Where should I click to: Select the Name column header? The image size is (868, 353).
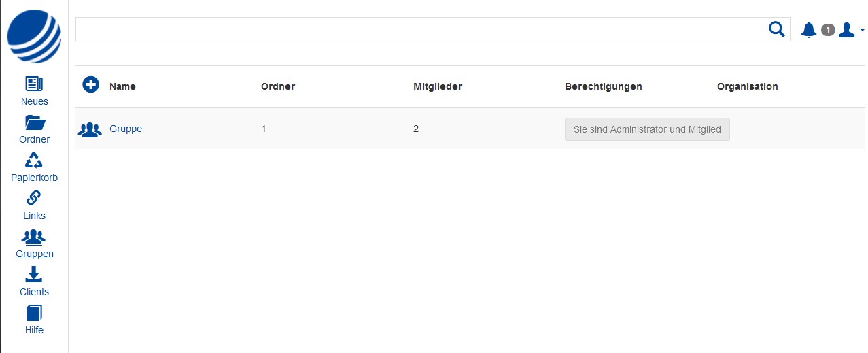coord(122,86)
